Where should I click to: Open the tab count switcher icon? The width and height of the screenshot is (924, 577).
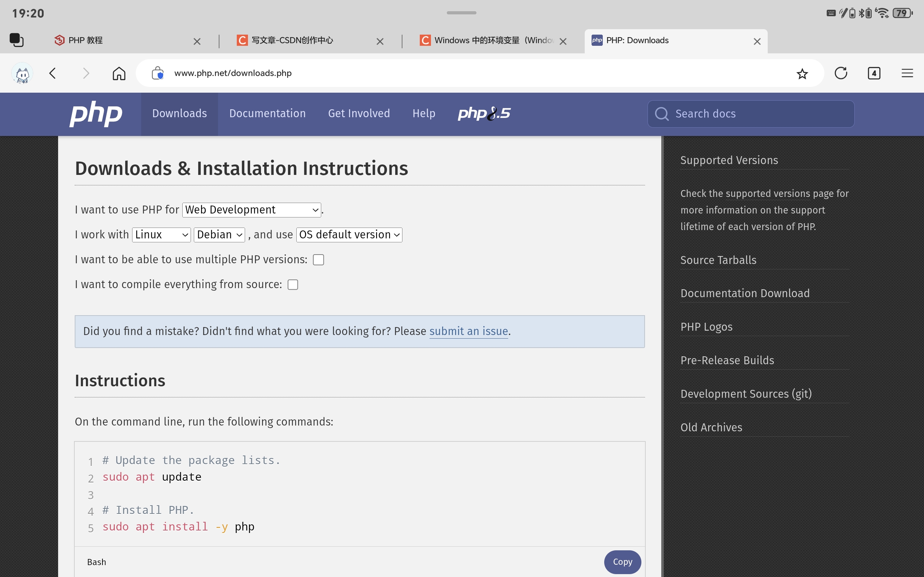pyautogui.click(x=873, y=73)
